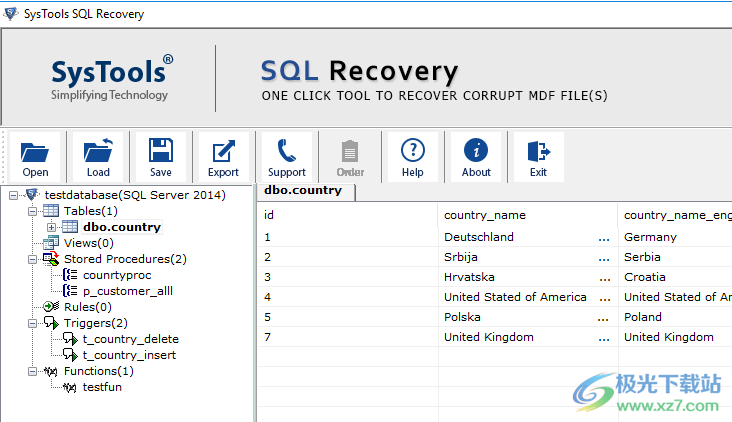This screenshot has height=422, width=732.
Task: Select the Rules(0) tree label
Action: [x=88, y=307]
